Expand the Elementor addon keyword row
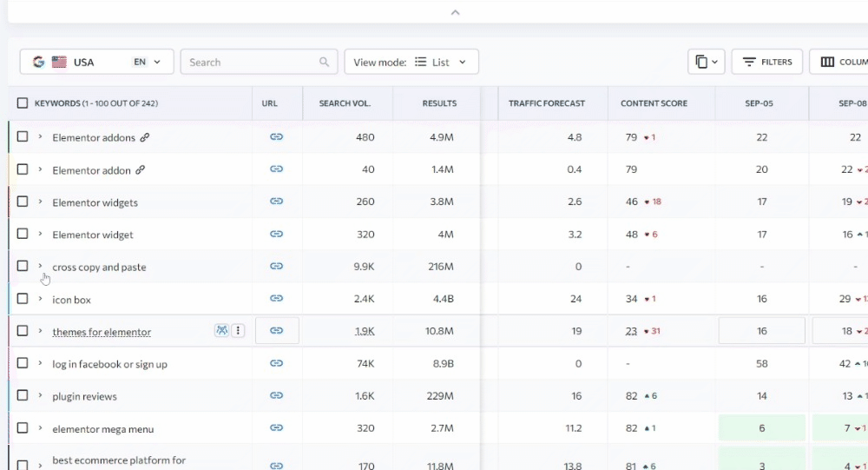The image size is (868, 470). (40, 169)
